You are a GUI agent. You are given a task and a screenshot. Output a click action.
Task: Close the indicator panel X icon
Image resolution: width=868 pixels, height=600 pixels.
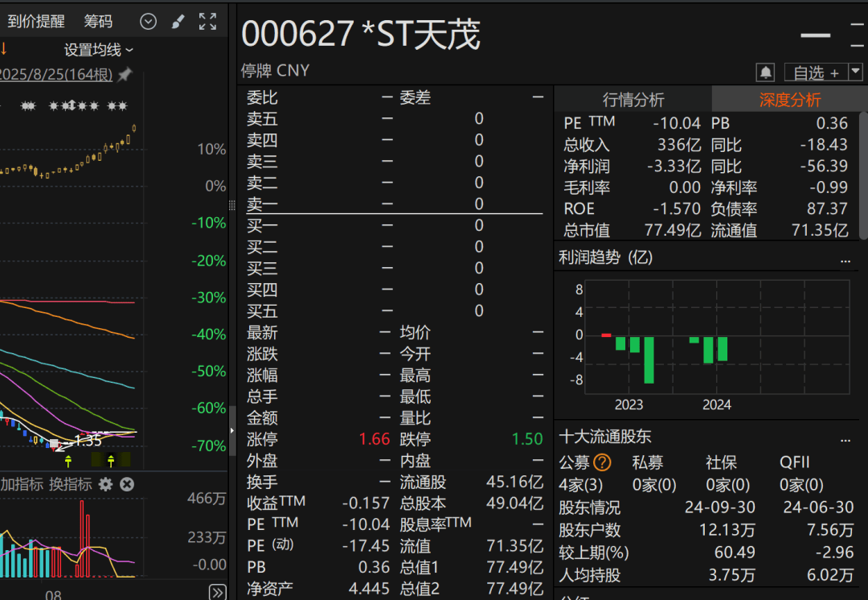coord(127,484)
